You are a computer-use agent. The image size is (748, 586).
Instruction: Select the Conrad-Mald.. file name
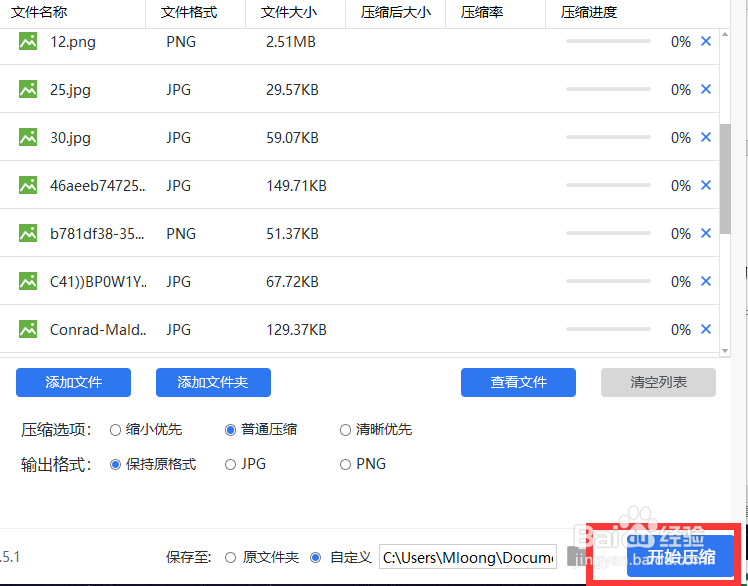point(98,329)
